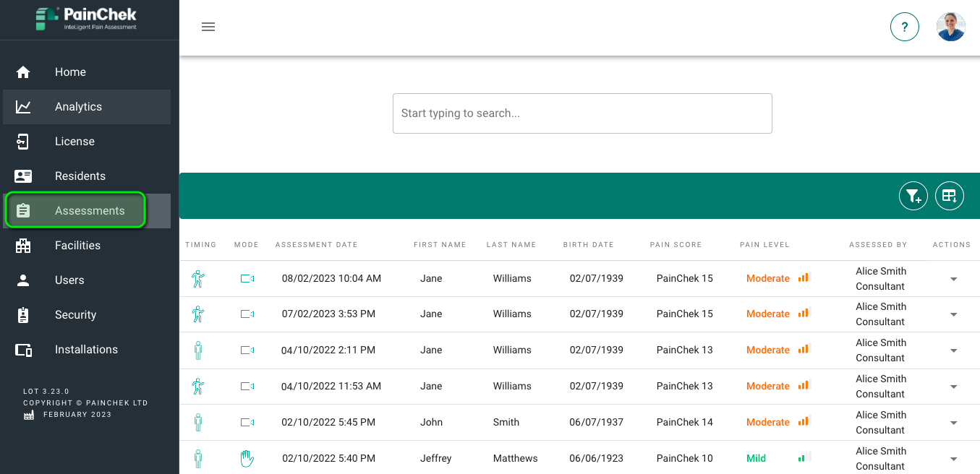Open Installations in the sidebar
The image size is (980, 474).
tap(87, 350)
